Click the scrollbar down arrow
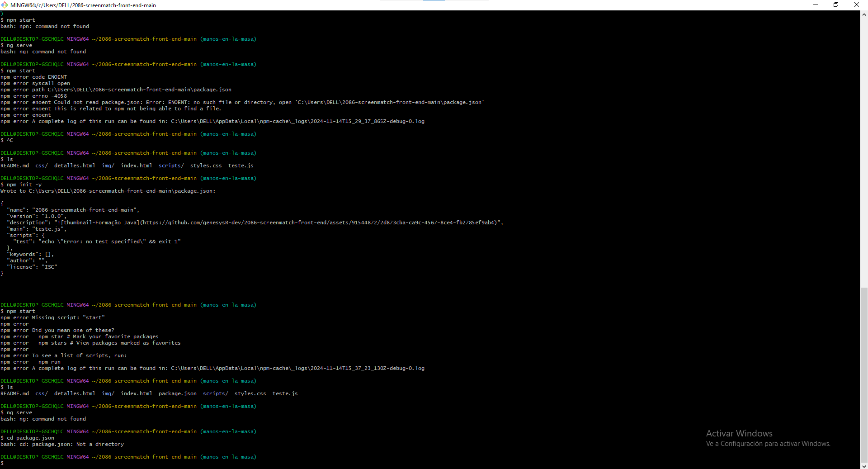The height and width of the screenshot is (469, 868). point(864,466)
